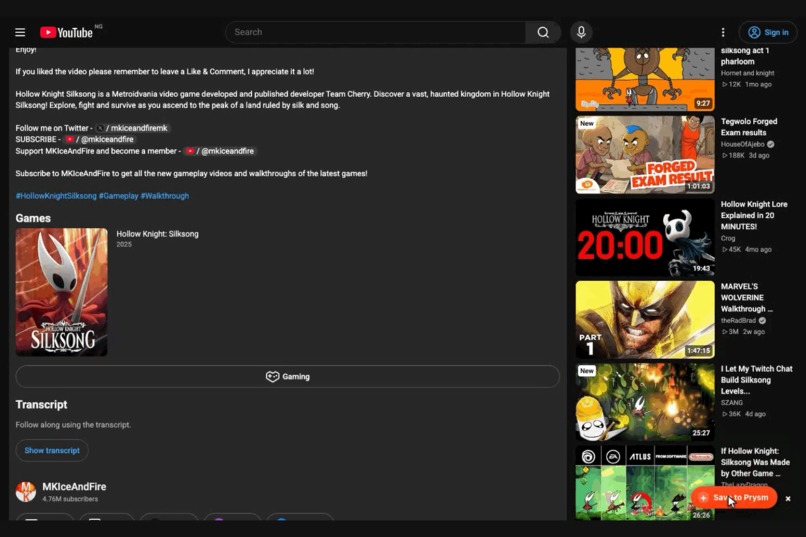Click the 4.76M subscribers text
806x537 pixels.
tap(70, 499)
